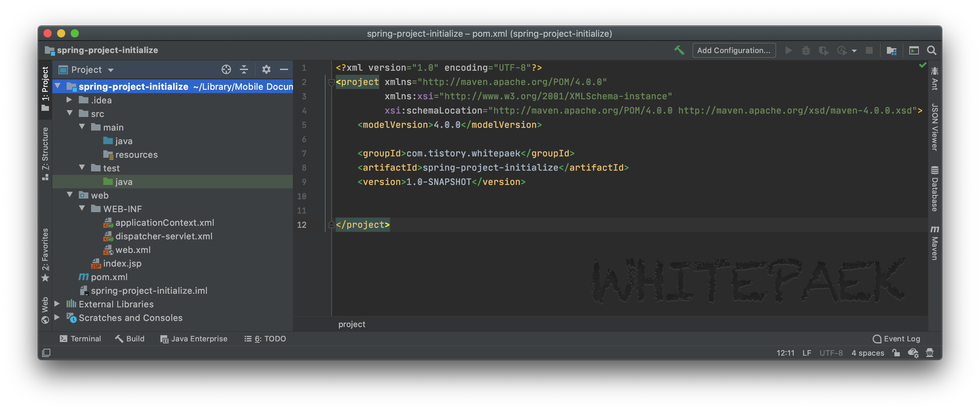980x410 pixels.
Task: Hide the Project panel with minus icon
Action: pos(284,69)
